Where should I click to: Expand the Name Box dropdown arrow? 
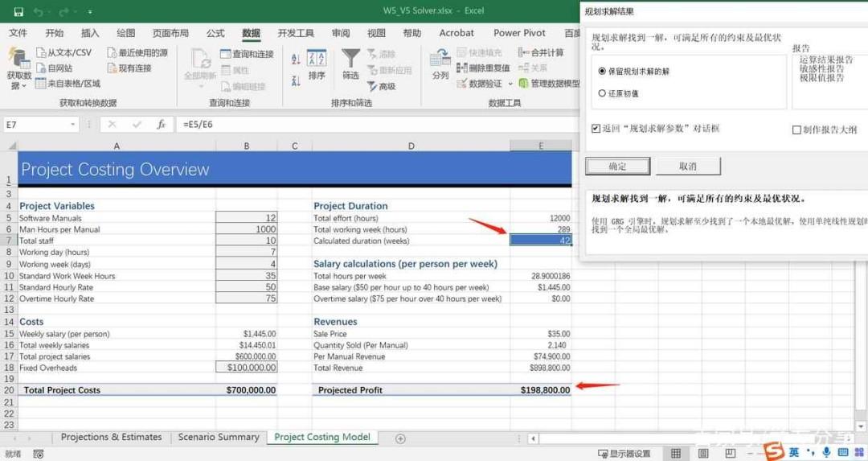pyautogui.click(x=72, y=125)
